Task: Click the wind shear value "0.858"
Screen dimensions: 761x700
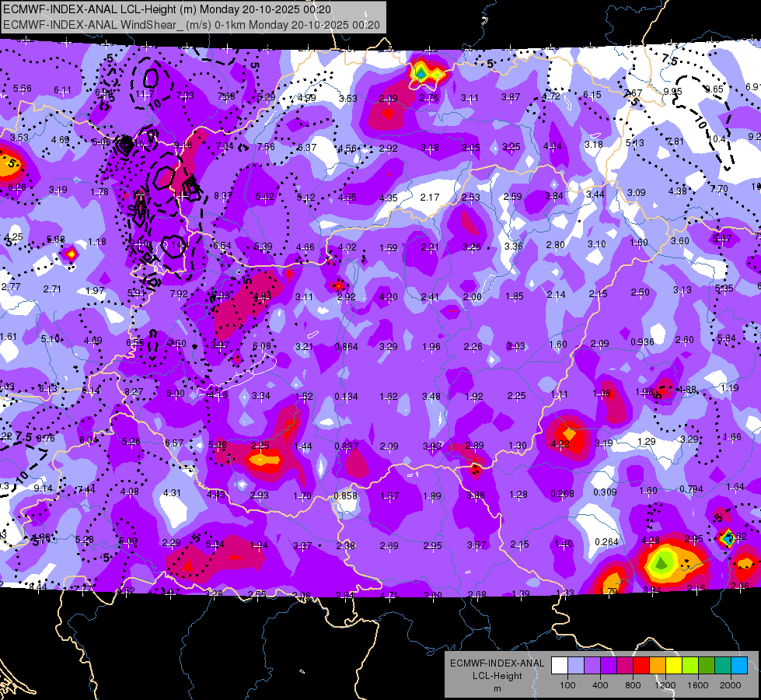Action: point(346,496)
